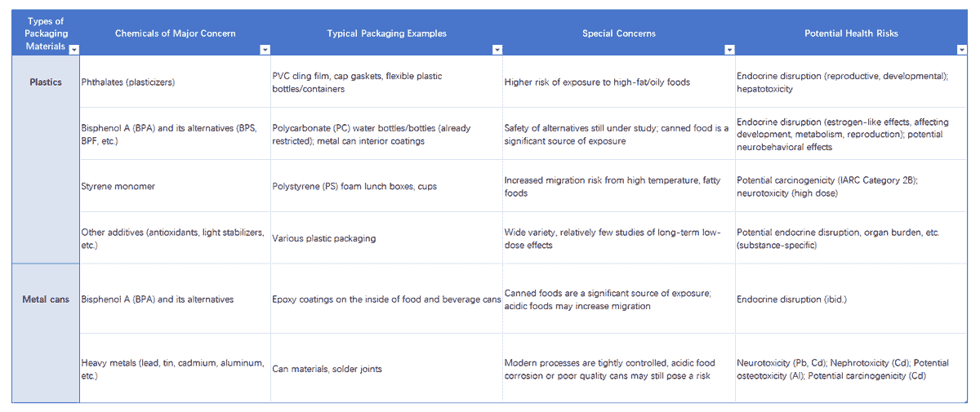This screenshot has width=980, height=412.
Task: Select the Metal cans category cell
Action: click(x=46, y=333)
